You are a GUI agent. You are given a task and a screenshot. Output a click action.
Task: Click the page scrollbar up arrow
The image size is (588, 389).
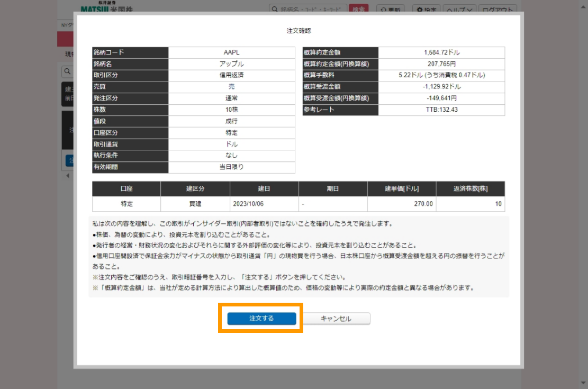click(583, 7)
